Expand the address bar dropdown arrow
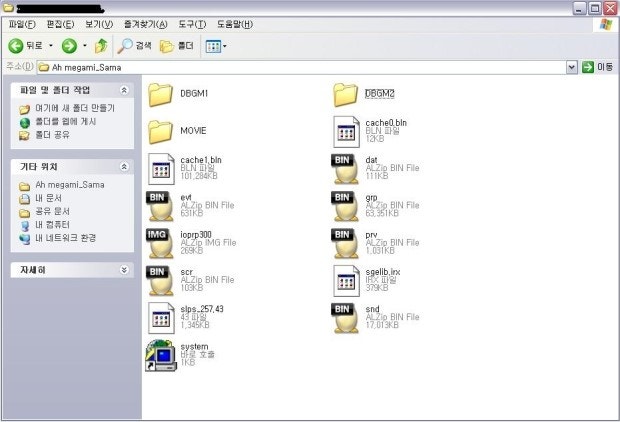The height and width of the screenshot is (422, 620). click(x=573, y=67)
